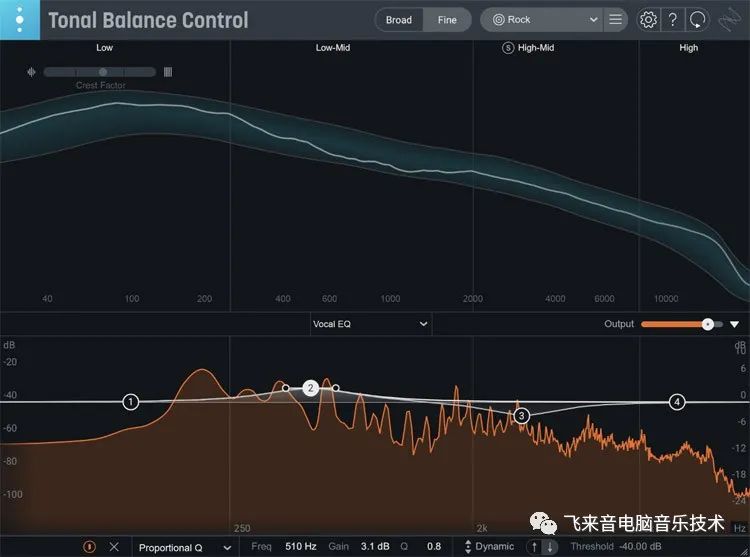Edit the Q value 0.8

click(x=434, y=546)
